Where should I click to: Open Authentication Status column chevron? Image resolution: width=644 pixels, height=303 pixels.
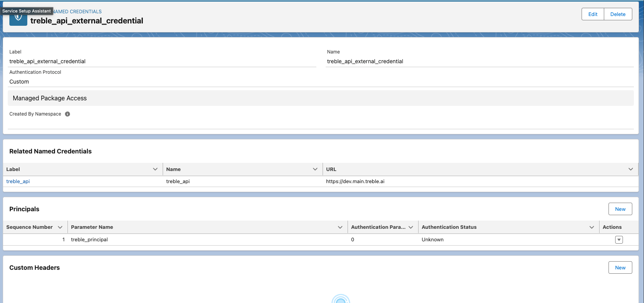592,227
